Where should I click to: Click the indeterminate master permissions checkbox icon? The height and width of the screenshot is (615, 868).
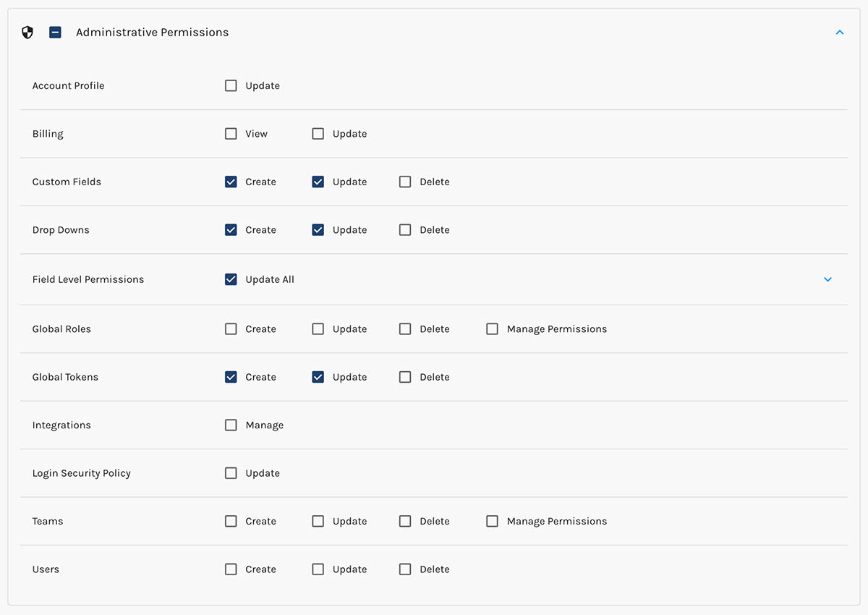55,32
